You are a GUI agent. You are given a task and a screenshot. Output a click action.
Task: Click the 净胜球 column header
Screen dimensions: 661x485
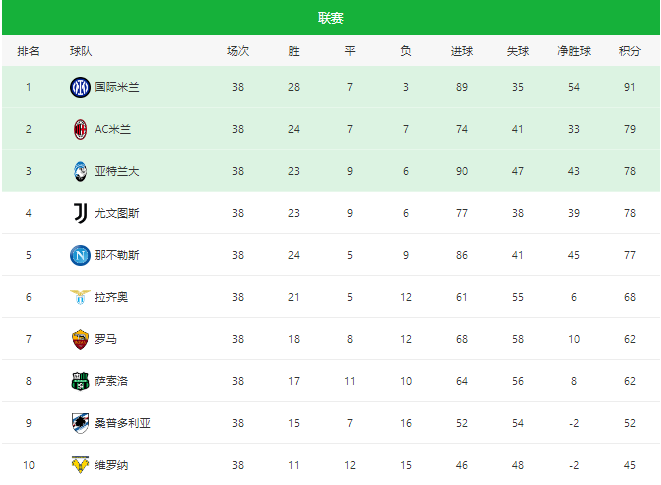(574, 51)
